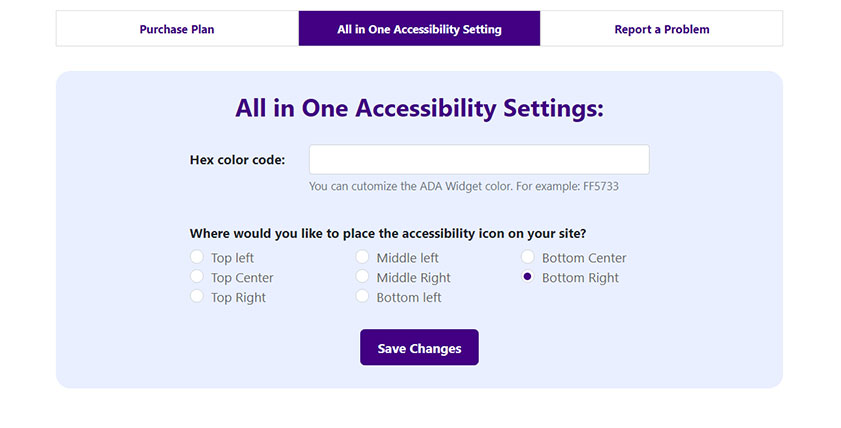
Task: Open the Purchase Plan tab
Action: pyautogui.click(x=177, y=29)
